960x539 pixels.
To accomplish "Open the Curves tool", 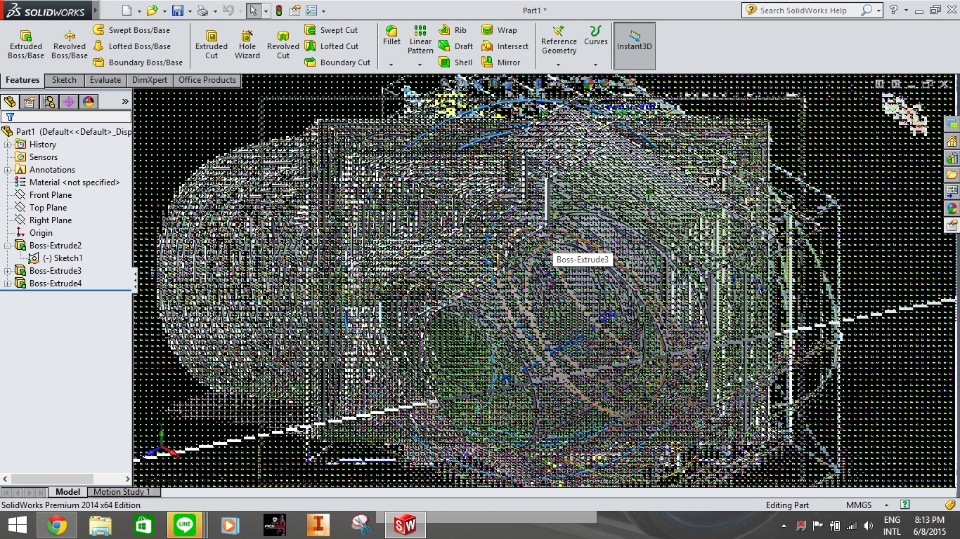I will (595, 35).
